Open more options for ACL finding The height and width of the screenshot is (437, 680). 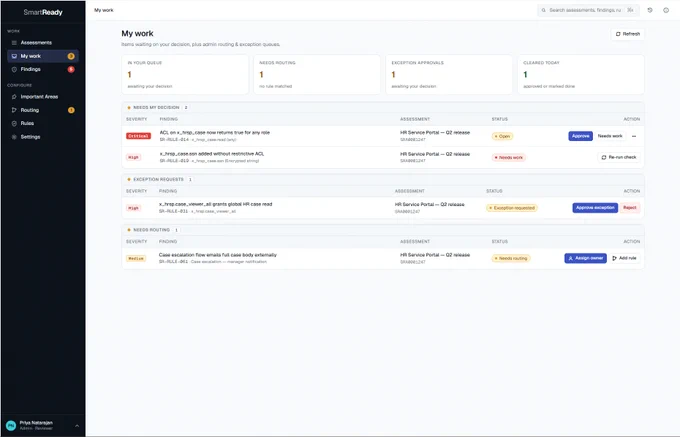(634, 136)
